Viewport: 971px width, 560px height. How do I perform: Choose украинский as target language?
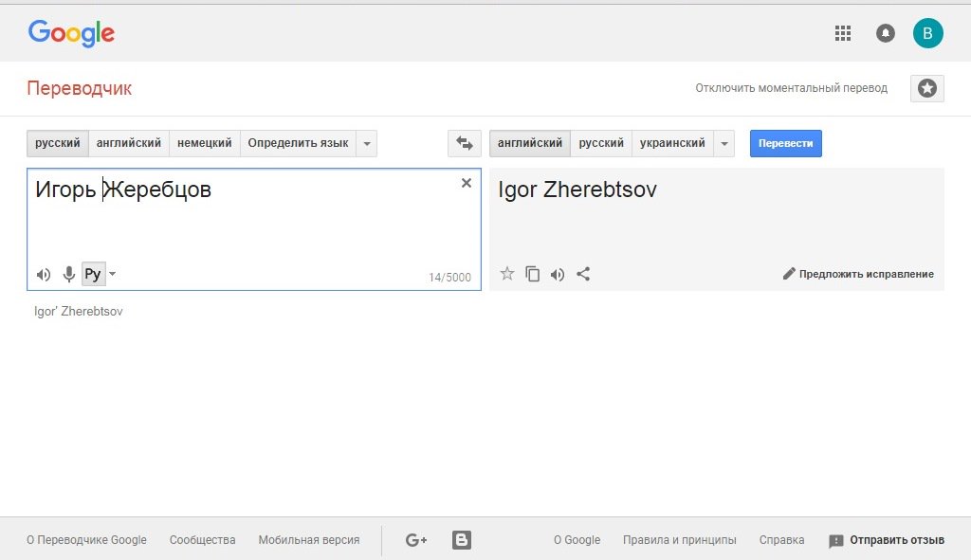click(672, 143)
